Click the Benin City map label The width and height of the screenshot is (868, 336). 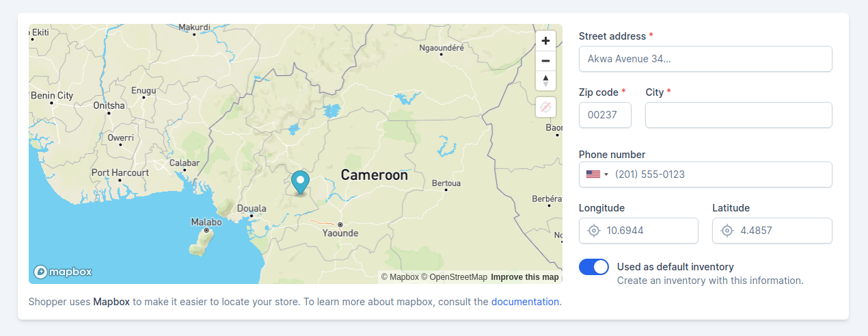click(52, 96)
